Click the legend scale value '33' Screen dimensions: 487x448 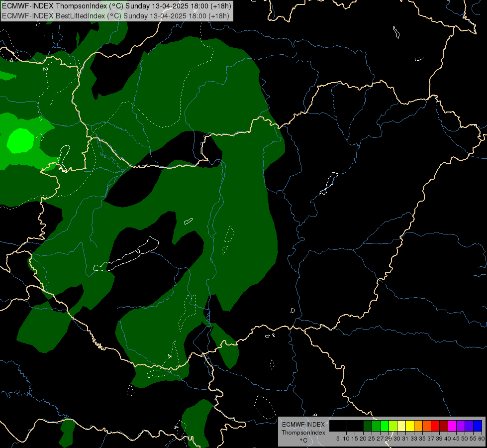point(414,439)
